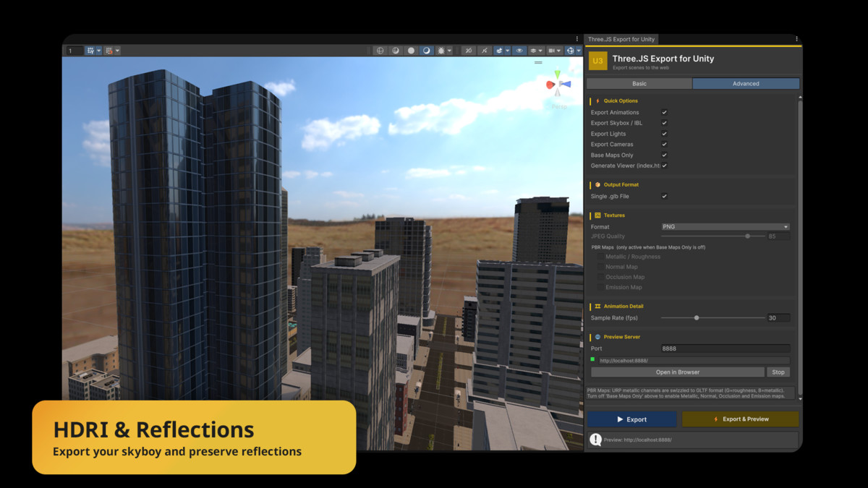Image resolution: width=868 pixels, height=488 pixels.
Task: Uncheck Export Skybox / IBL
Action: click(664, 123)
